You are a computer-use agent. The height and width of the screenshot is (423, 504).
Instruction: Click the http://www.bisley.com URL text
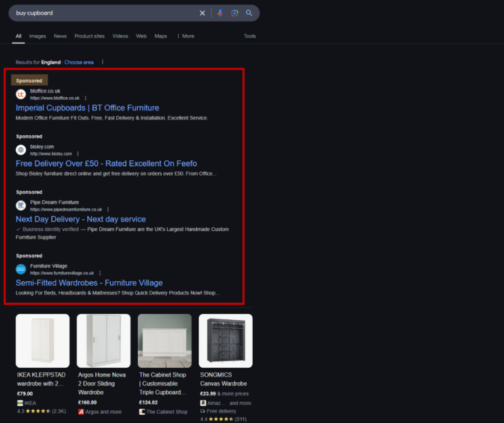pos(51,154)
